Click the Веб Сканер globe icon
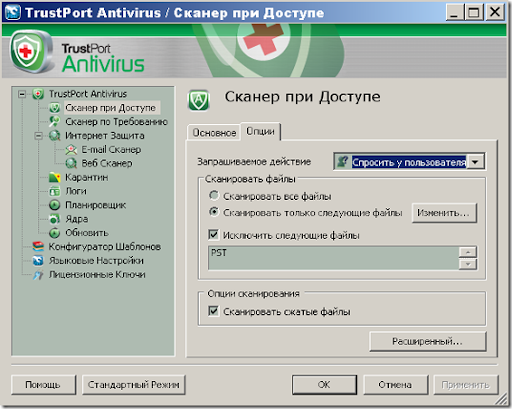The height and width of the screenshot is (409, 512). [x=71, y=163]
